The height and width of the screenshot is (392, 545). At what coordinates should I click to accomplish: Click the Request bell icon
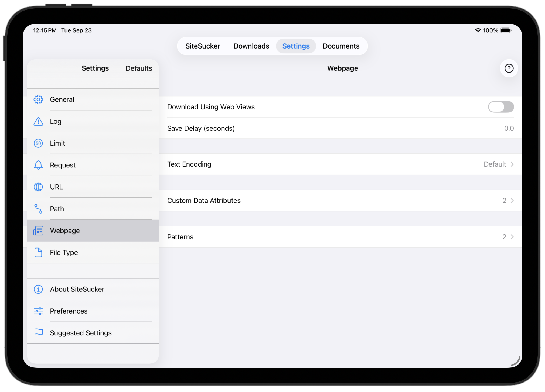click(38, 165)
